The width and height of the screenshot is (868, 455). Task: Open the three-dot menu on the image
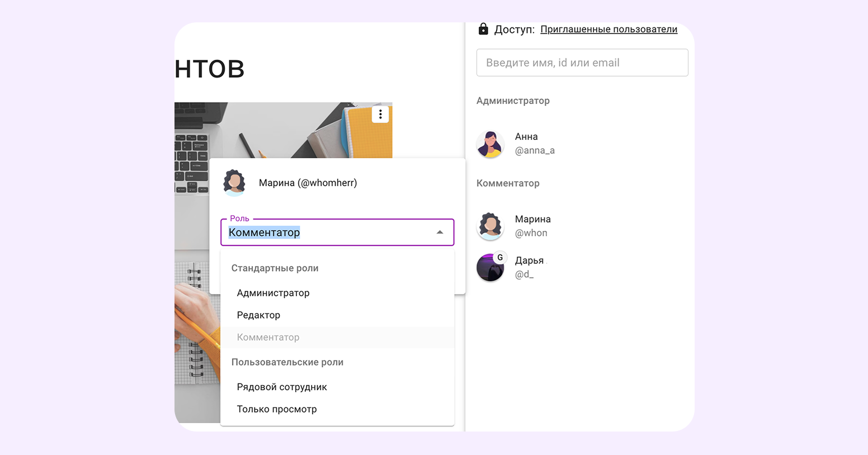click(x=380, y=114)
